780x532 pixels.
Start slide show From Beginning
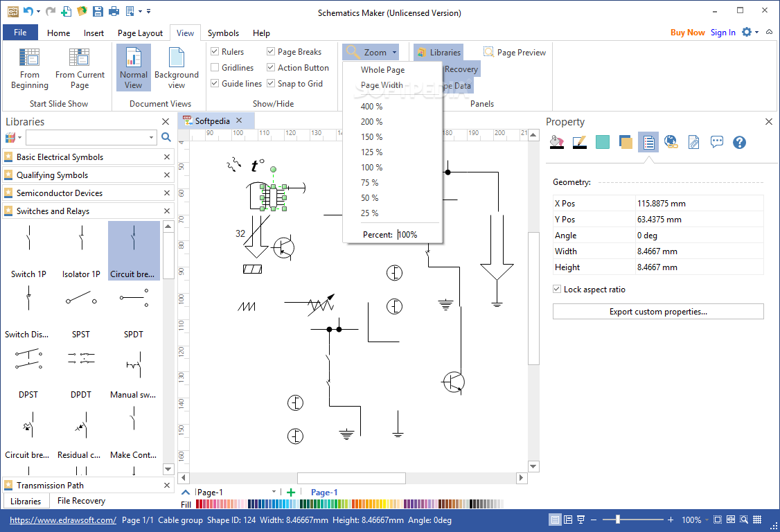tap(29, 69)
